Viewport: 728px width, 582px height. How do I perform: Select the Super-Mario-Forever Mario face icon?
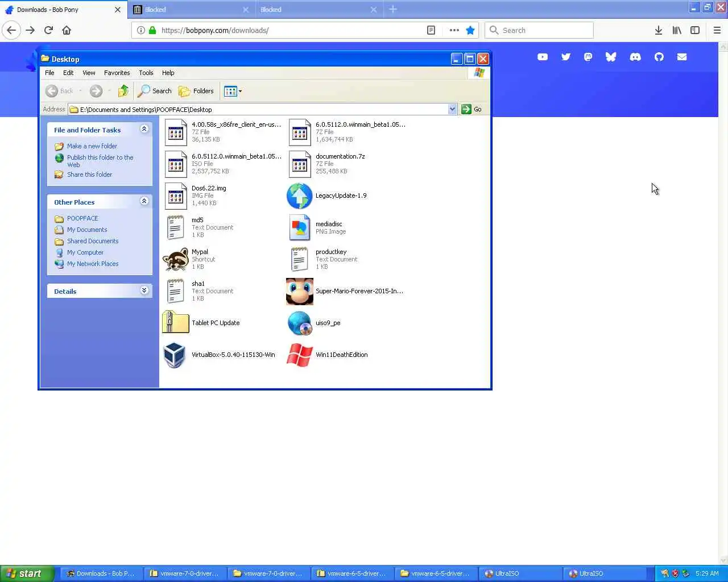click(x=300, y=291)
